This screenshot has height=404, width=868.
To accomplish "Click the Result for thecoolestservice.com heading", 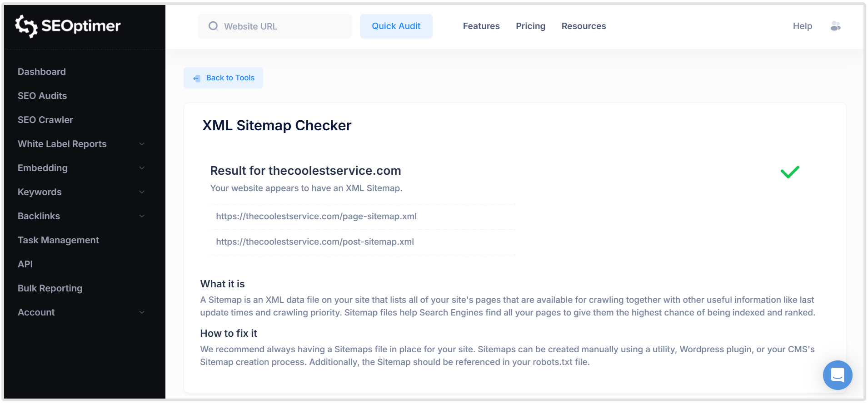I will [x=305, y=171].
